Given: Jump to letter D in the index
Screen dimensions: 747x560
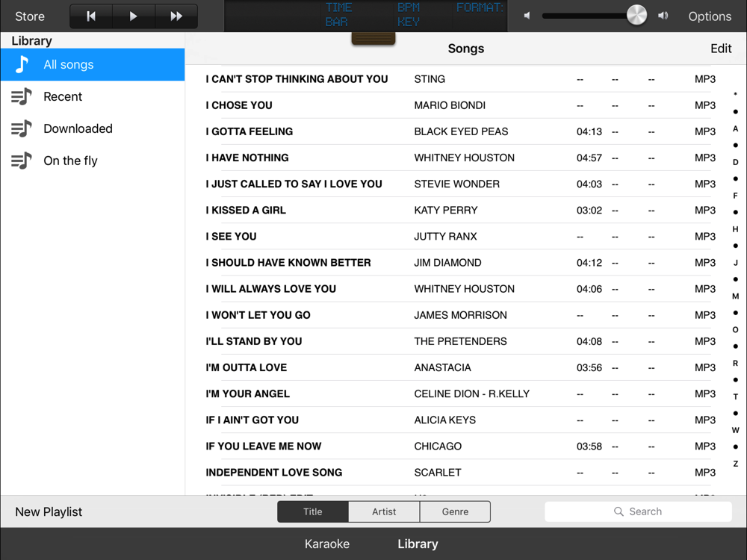Looking at the screenshot, I should [736, 162].
